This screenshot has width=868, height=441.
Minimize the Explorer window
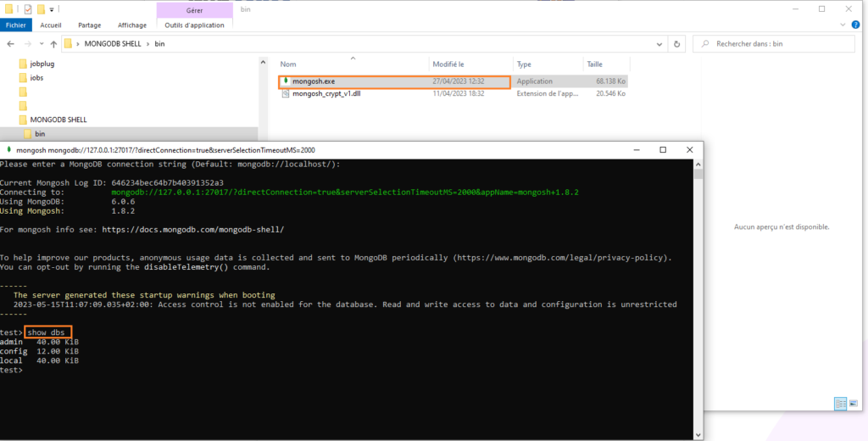point(795,8)
